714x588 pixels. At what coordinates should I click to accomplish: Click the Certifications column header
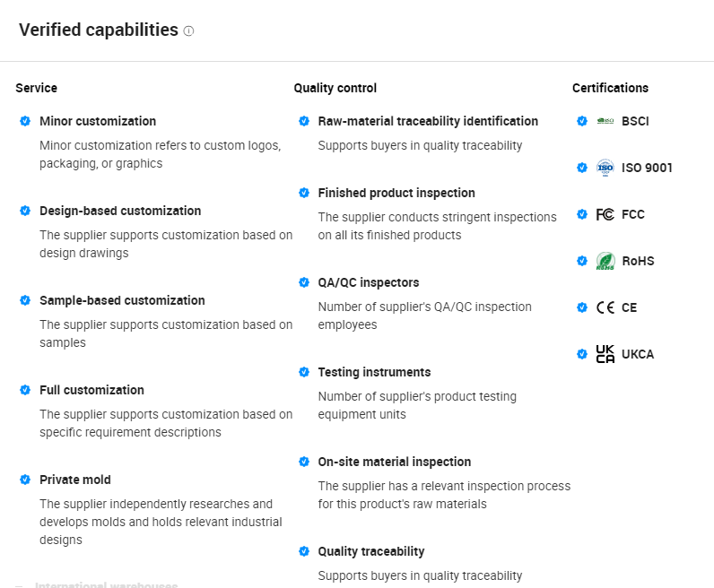(x=610, y=88)
